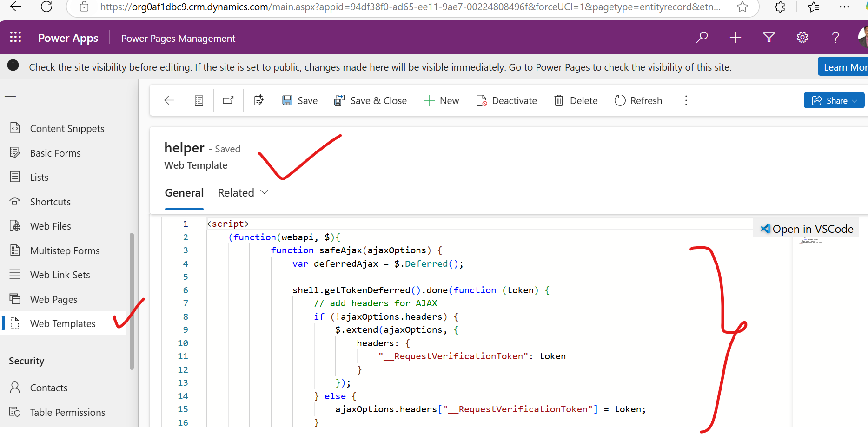Image resolution: width=868 pixels, height=434 pixels.
Task: Open the command bar overflow menu
Action: (686, 100)
